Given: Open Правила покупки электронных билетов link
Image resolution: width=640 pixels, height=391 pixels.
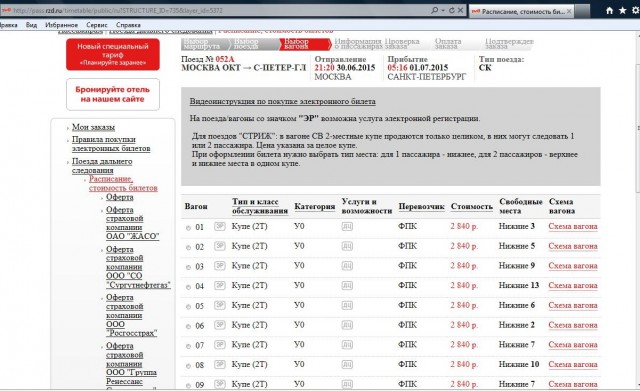Looking at the screenshot, I should pos(111,144).
